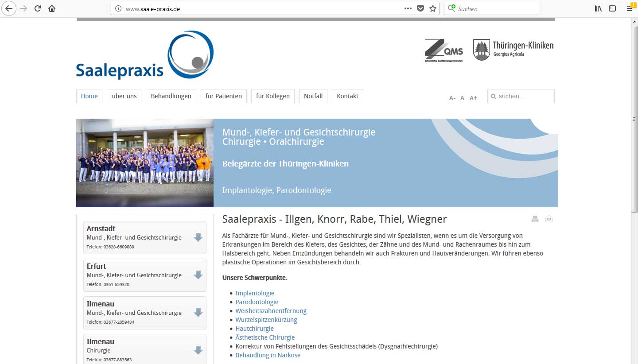
Task: Open the Kontakt menu item
Action: pos(347,96)
